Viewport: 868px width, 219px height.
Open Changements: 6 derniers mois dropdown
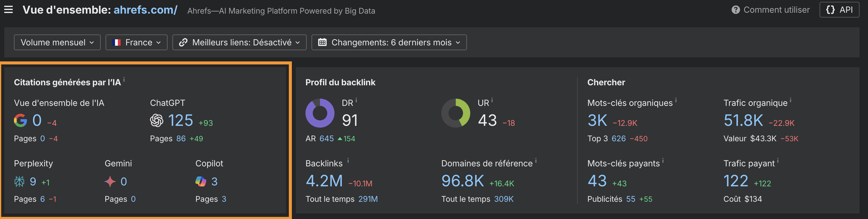389,42
